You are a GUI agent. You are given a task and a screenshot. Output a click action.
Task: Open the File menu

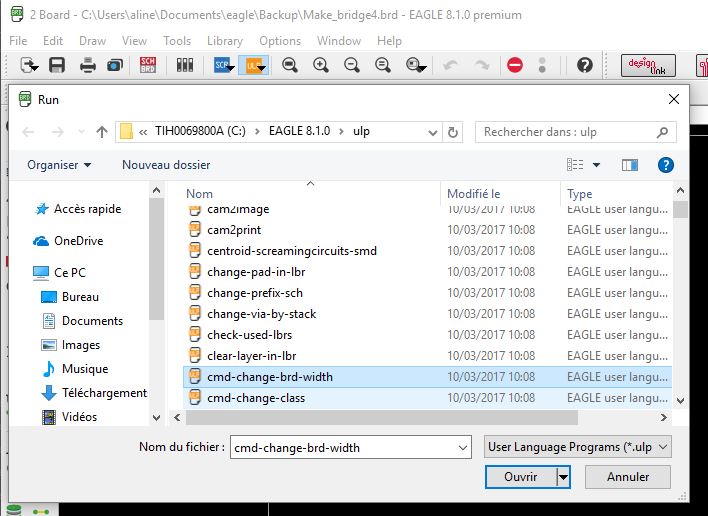[x=18, y=41]
